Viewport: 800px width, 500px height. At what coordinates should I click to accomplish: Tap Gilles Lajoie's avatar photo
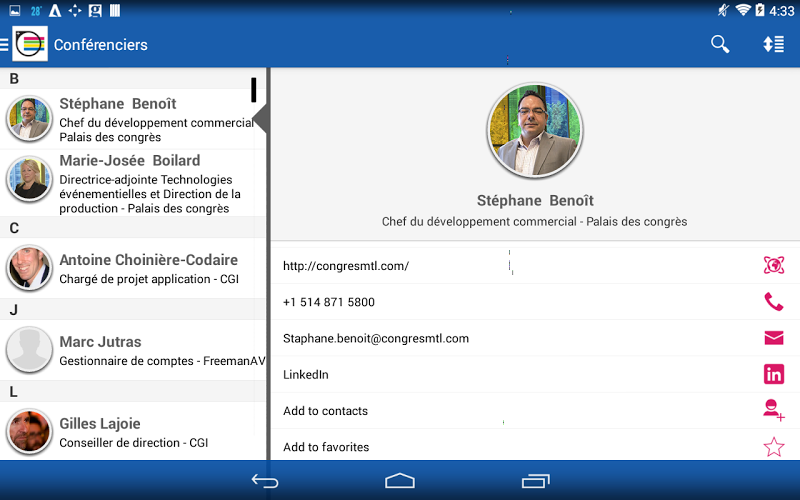coord(29,432)
